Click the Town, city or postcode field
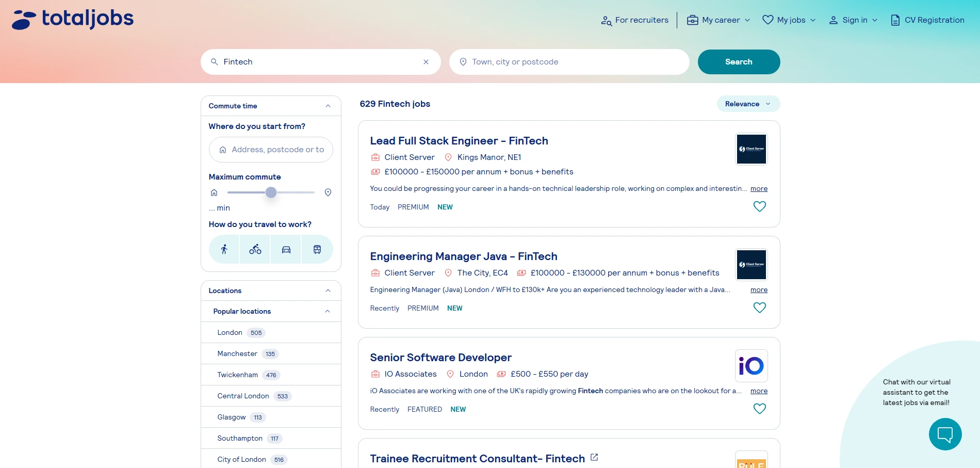The height and width of the screenshot is (468, 980). [x=567, y=61]
